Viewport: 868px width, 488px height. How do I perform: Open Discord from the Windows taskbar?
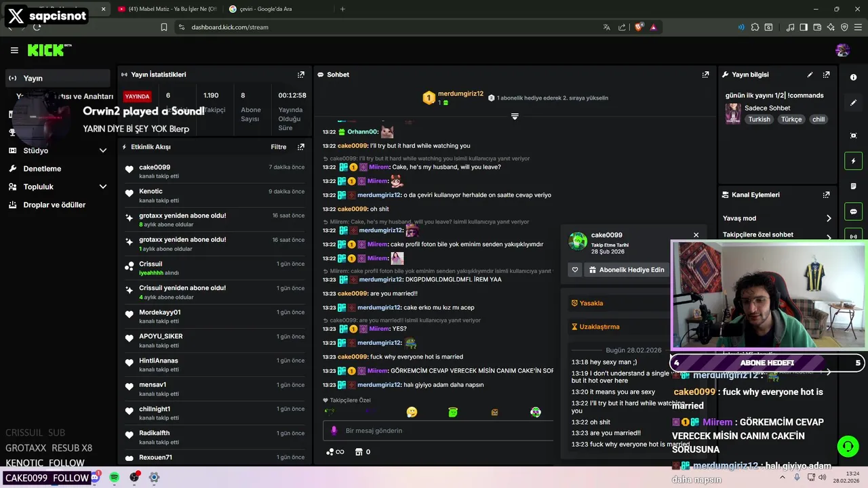(95, 478)
